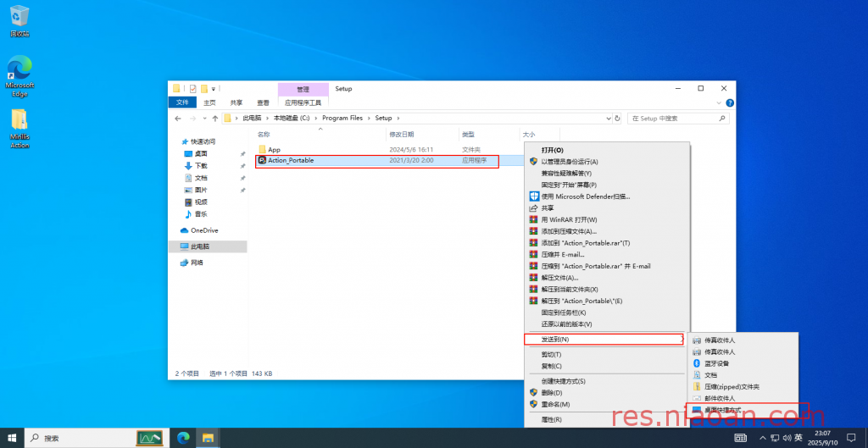Screen dimensions: 868x448
Task: Click the new folder icon in quick access toolbar
Action: pyautogui.click(x=204, y=88)
